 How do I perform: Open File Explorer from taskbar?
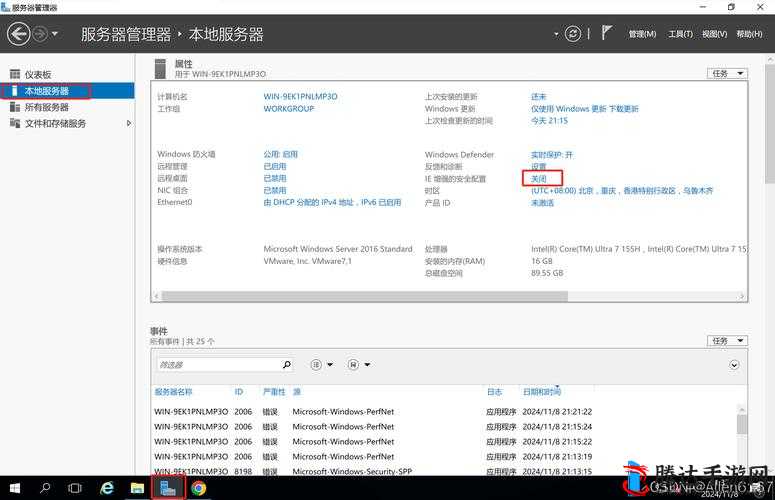[x=137, y=488]
